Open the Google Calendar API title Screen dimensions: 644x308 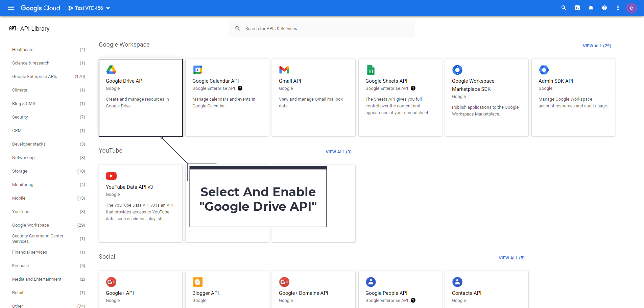(216, 81)
